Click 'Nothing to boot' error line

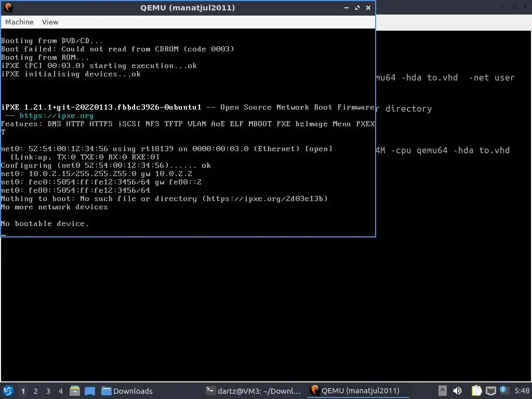click(x=164, y=199)
